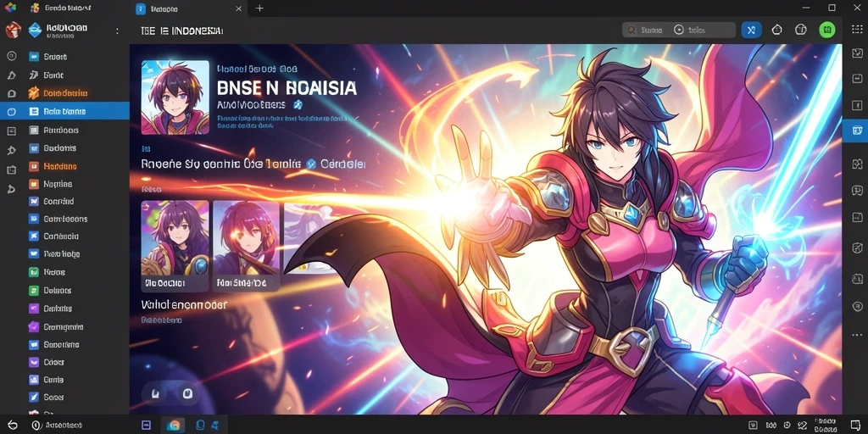Screen dimensions: 868x434
Task: Open the list row with orange star-shaped icon
Action: (x=64, y=93)
